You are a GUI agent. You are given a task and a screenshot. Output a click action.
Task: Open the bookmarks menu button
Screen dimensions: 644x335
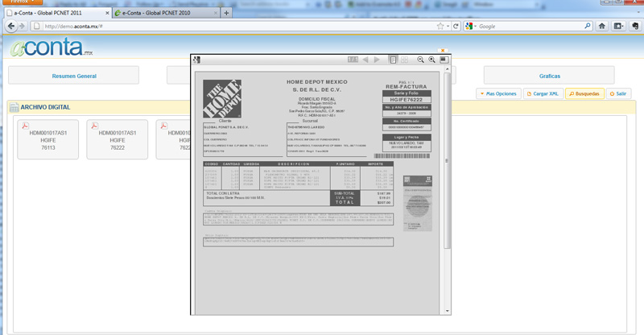[618, 27]
